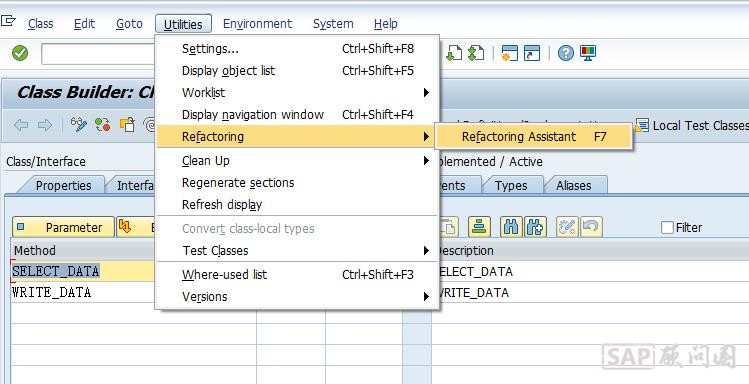Click the create shortcut window icon

(532, 53)
